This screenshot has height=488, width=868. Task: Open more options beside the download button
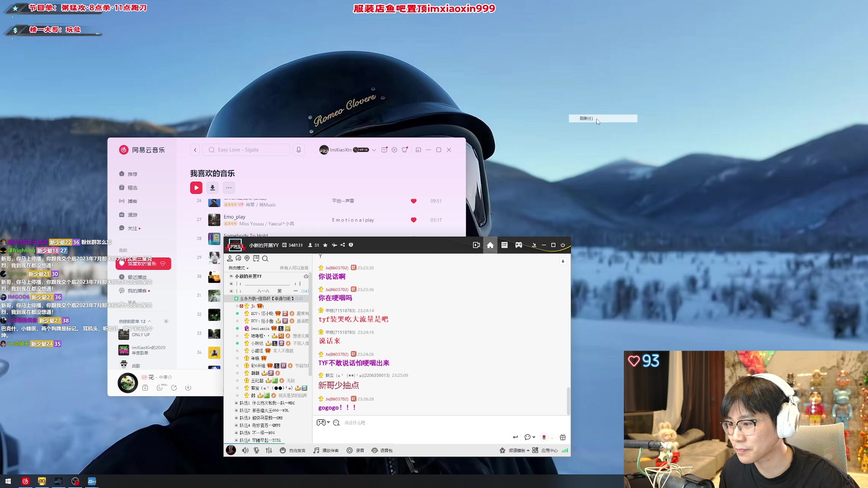229,188
